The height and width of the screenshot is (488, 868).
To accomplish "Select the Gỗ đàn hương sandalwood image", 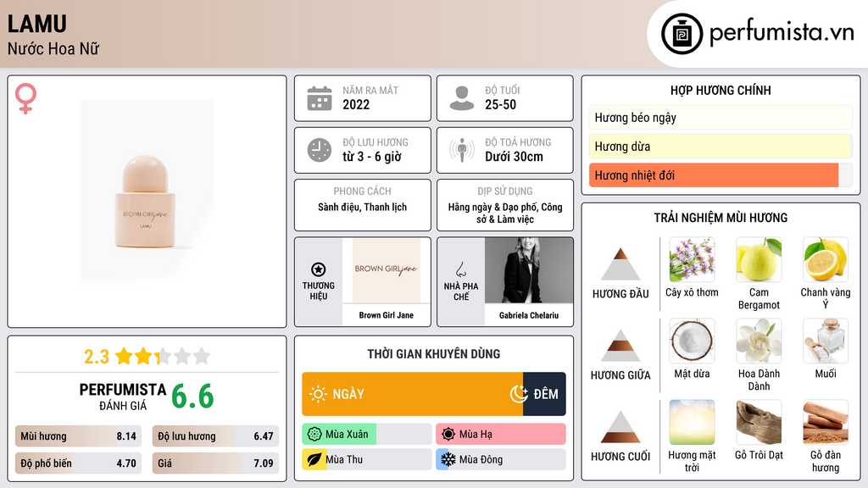I will [826, 422].
